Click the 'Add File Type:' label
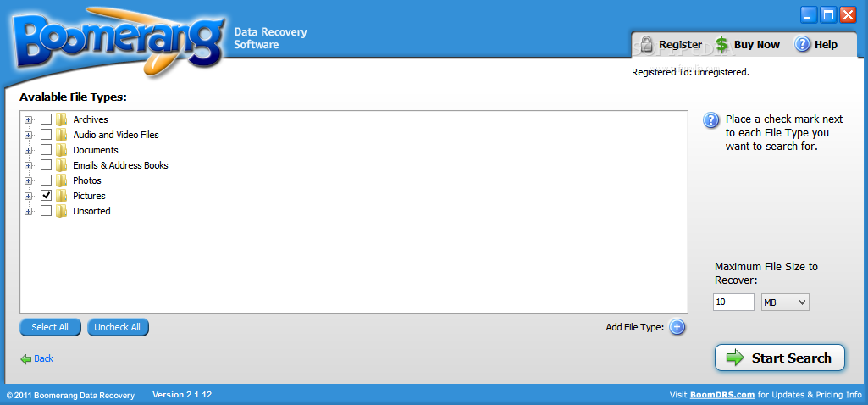868x405 pixels. 635,327
